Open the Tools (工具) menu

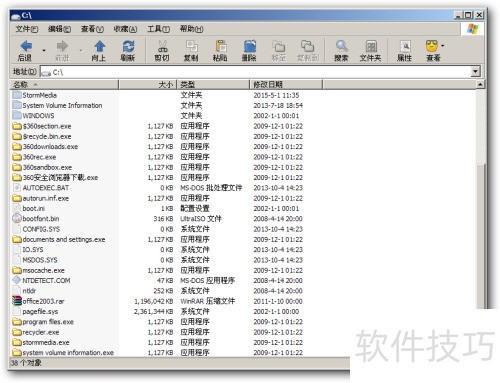[x=158, y=29]
